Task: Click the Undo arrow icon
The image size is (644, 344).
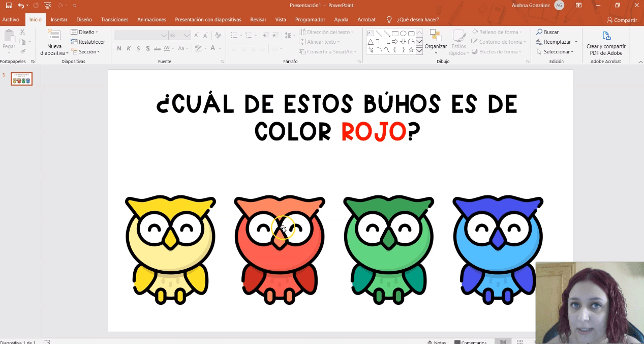Action: pos(20,6)
